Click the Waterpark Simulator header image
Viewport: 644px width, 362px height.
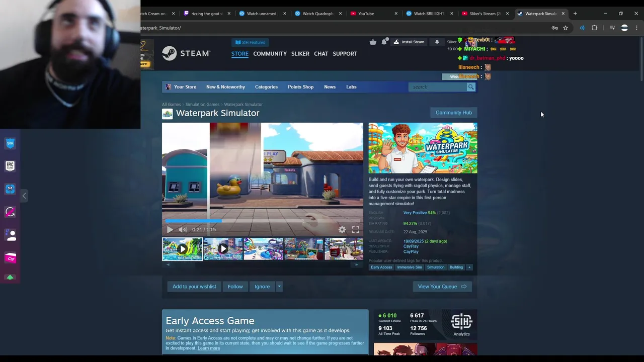423,148
